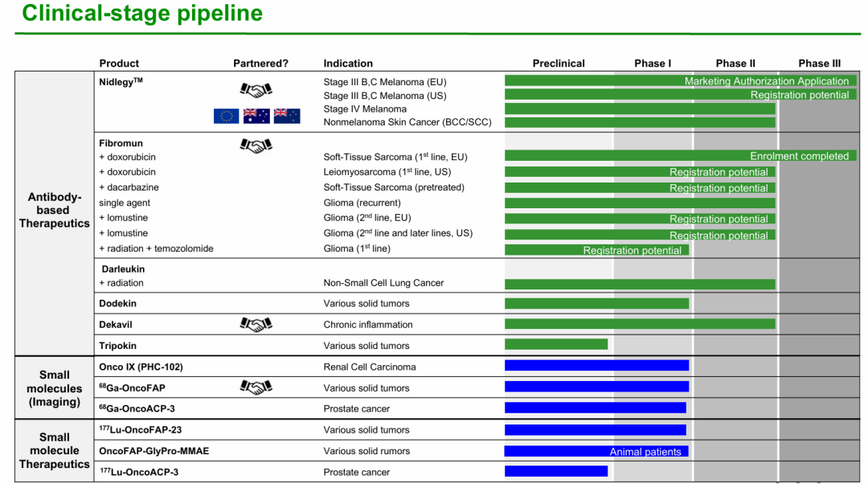The width and height of the screenshot is (868, 484).
Task: Click the "Marketing Authorization Application" bar label
Action: [766, 81]
